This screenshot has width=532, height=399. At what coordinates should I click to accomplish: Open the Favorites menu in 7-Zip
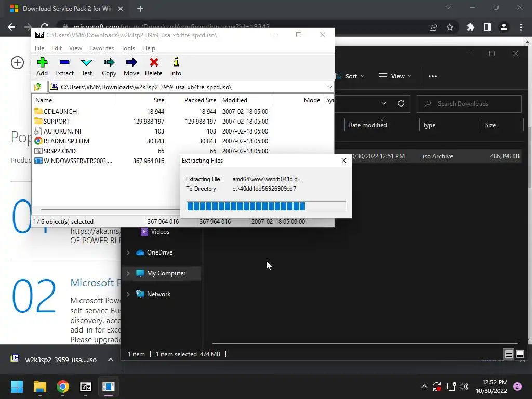[101, 48]
